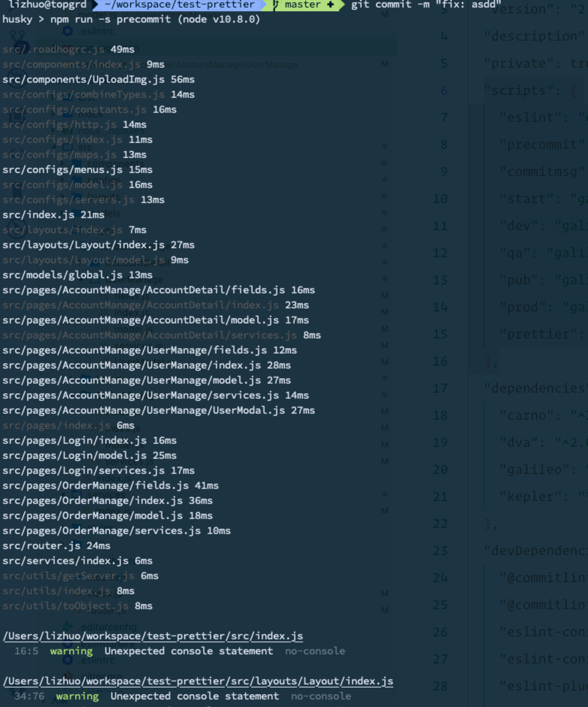Select the src/configs/combineTypes.js line
The width and height of the screenshot is (588, 707).
point(99,94)
